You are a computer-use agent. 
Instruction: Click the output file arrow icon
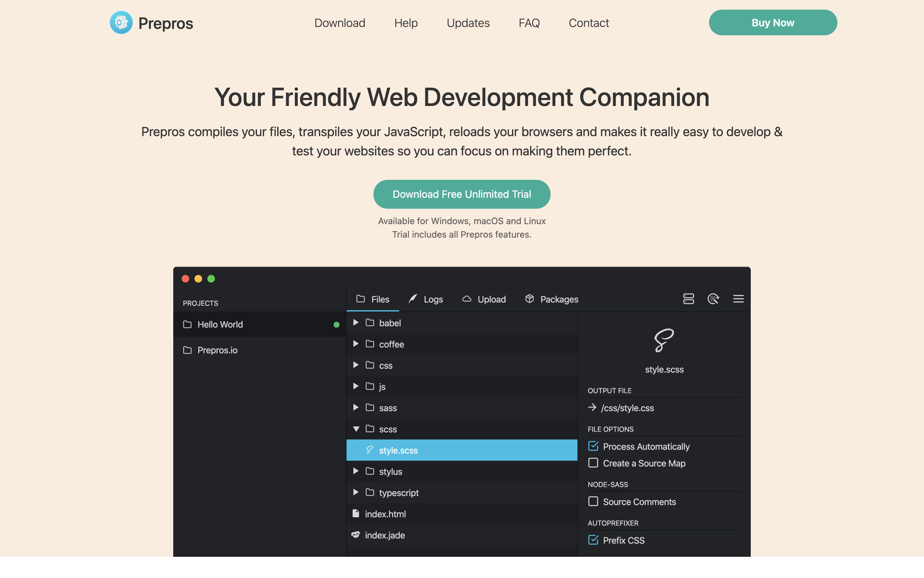pos(592,407)
